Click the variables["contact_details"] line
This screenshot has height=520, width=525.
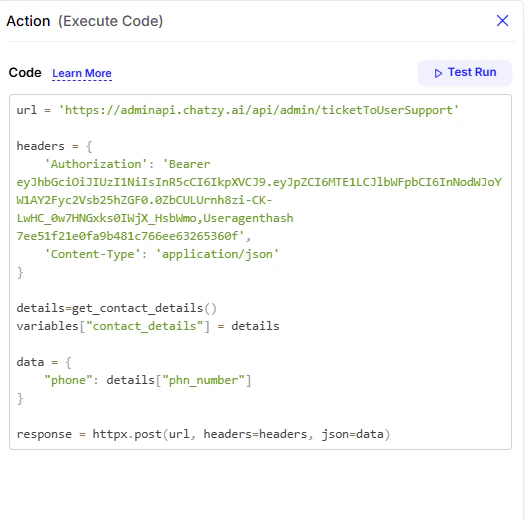(x=148, y=326)
